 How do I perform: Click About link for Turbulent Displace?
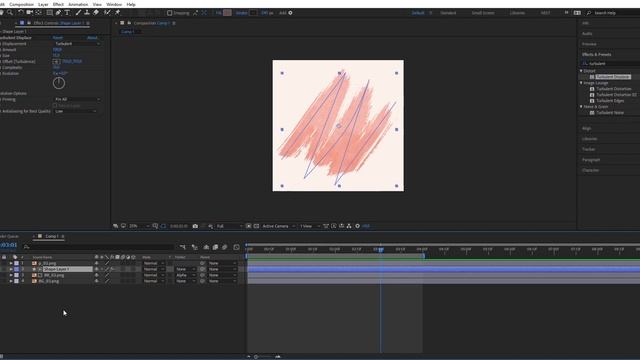click(92, 38)
